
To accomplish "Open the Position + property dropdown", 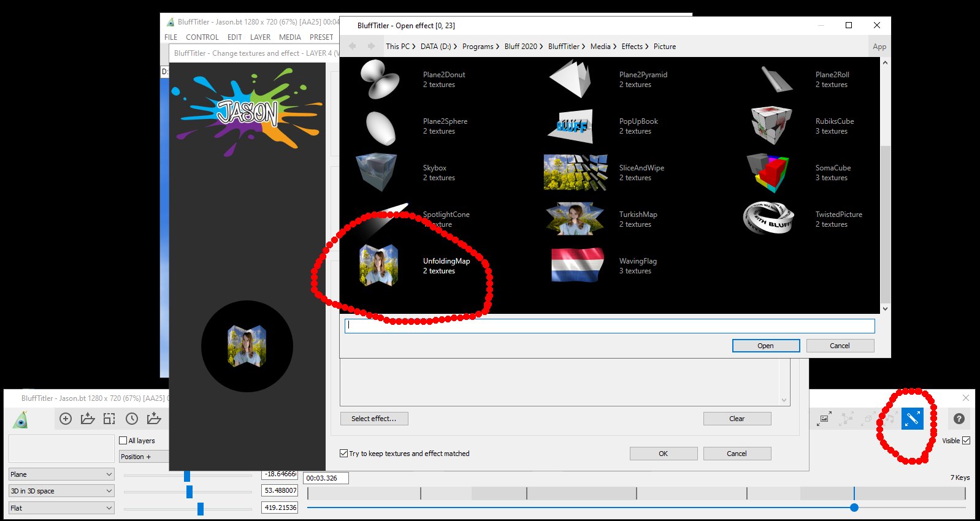I will (x=144, y=457).
